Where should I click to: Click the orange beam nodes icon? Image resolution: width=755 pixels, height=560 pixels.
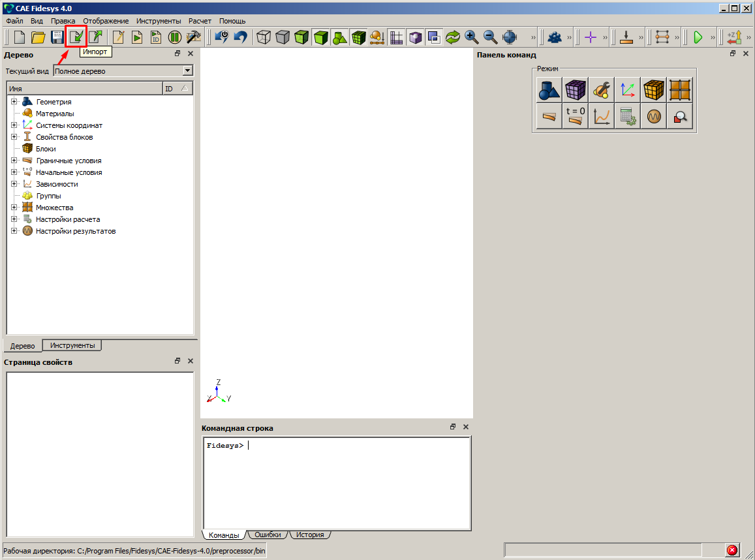(662, 37)
